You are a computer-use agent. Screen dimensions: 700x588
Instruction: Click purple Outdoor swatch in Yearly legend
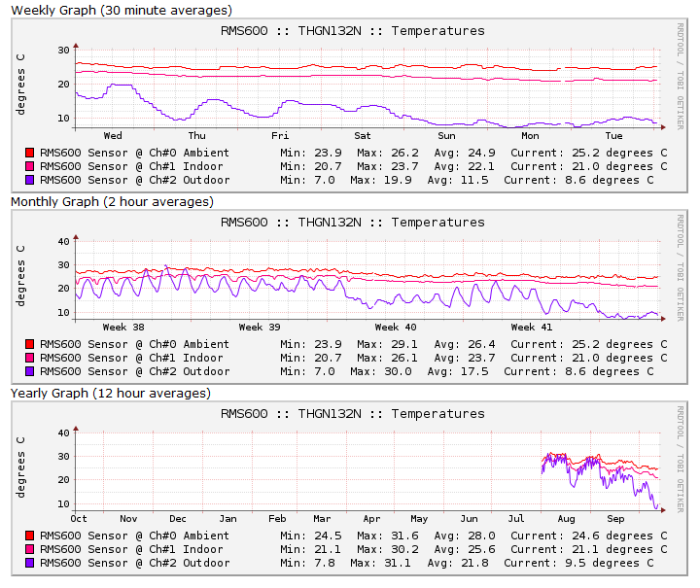tap(29, 563)
